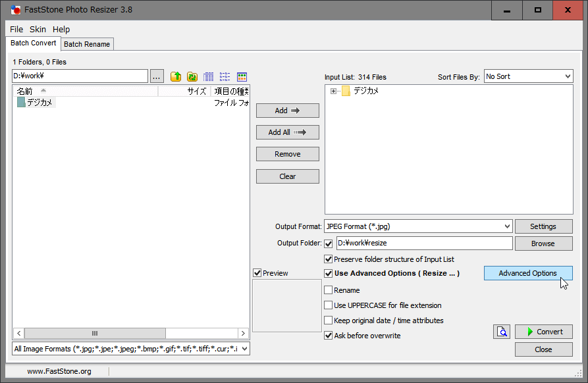
Task: Enable the Rename checkbox
Action: point(329,290)
